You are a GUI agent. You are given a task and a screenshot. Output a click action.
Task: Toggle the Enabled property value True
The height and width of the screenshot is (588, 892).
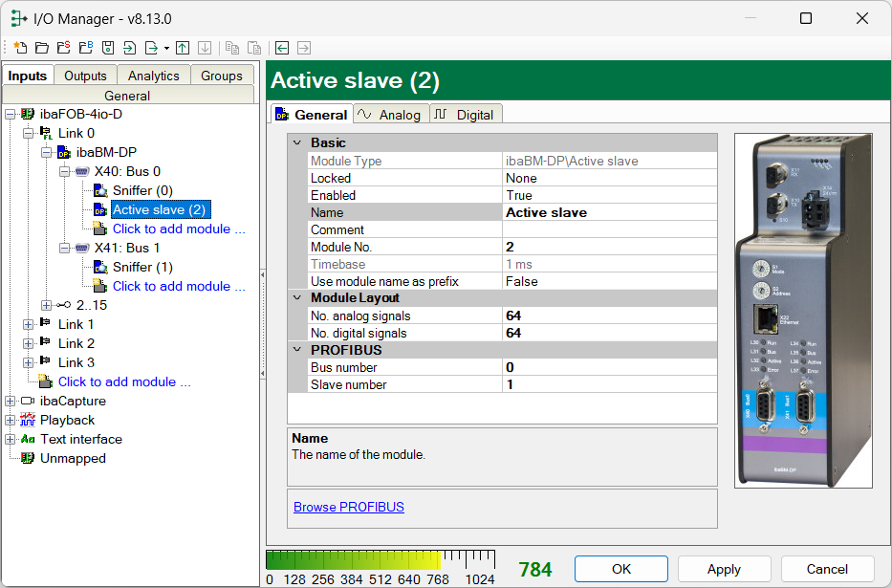tap(609, 195)
